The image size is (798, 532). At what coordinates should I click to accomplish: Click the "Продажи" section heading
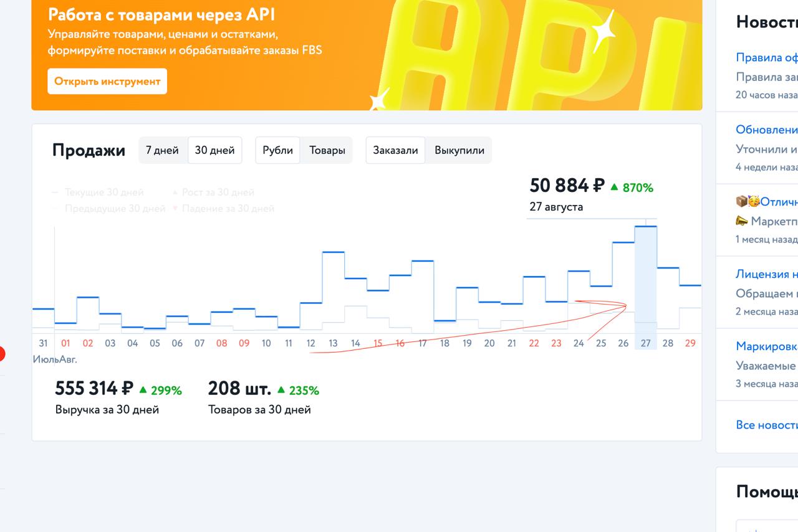point(89,151)
